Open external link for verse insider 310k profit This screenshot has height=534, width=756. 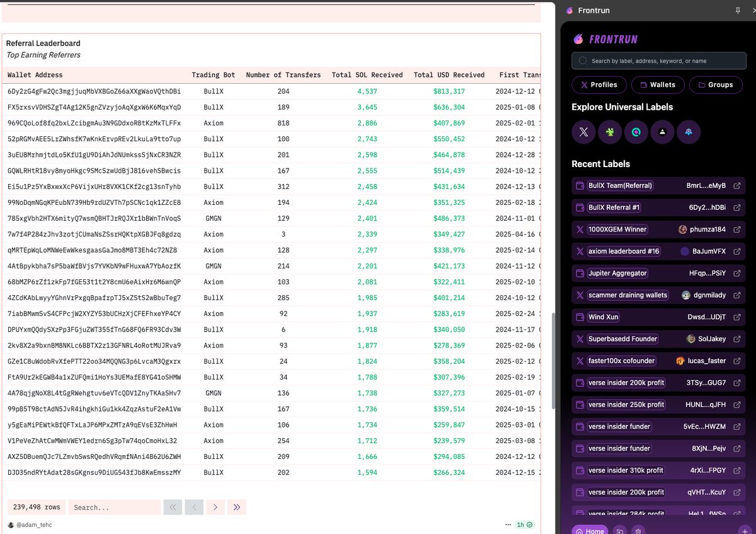(x=736, y=470)
